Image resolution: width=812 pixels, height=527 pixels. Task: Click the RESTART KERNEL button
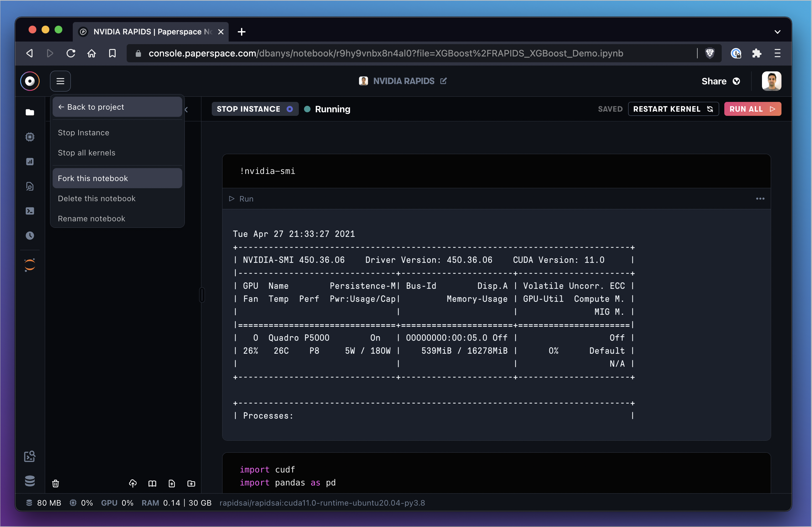coord(673,109)
